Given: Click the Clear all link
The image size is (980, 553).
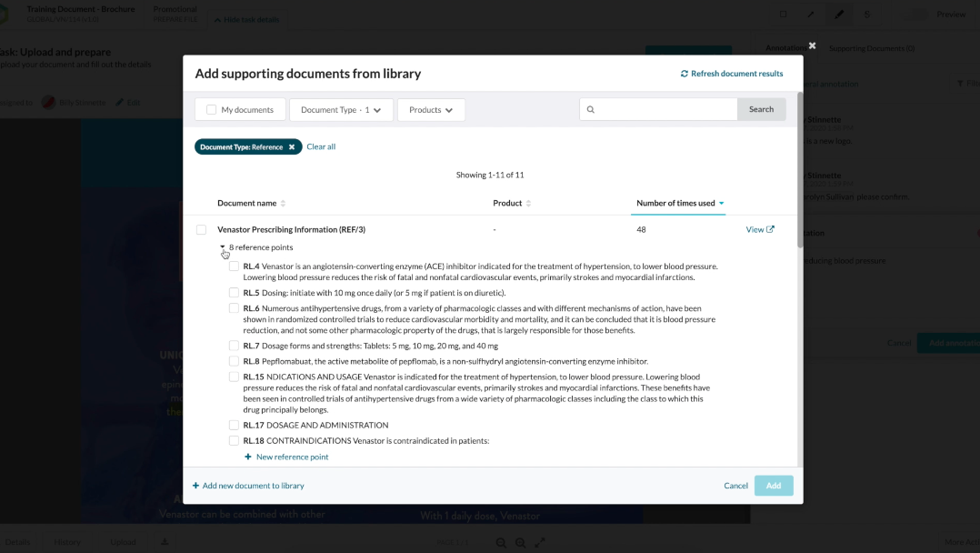Looking at the screenshot, I should [x=321, y=146].
